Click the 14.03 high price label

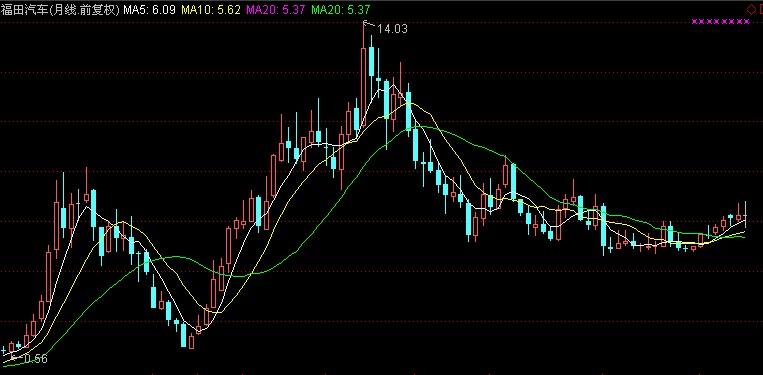coord(392,29)
